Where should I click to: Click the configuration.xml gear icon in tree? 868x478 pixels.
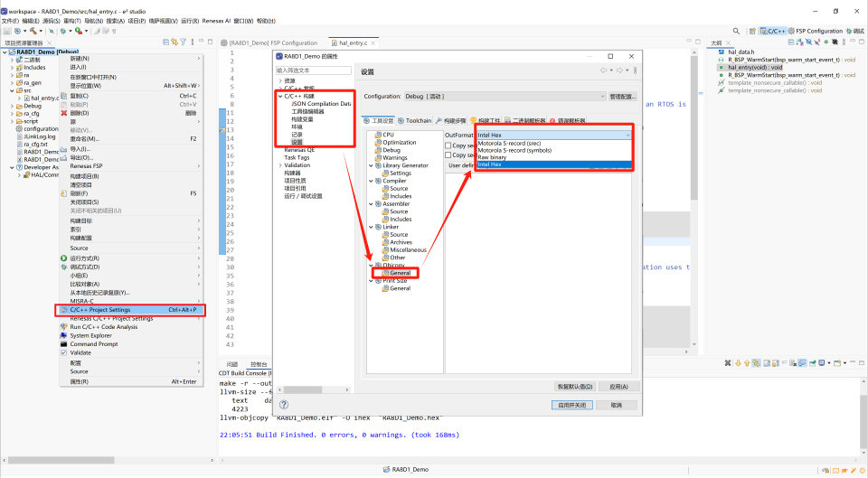click(19, 129)
